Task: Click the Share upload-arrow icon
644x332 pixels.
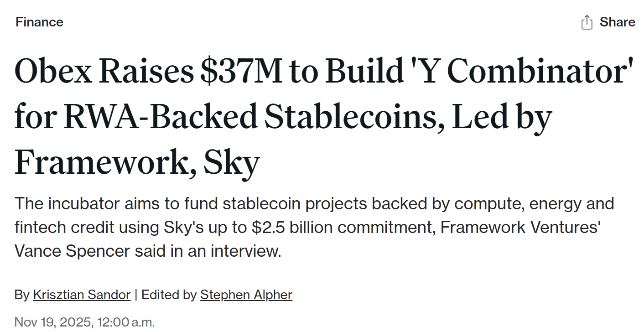Action: point(587,22)
